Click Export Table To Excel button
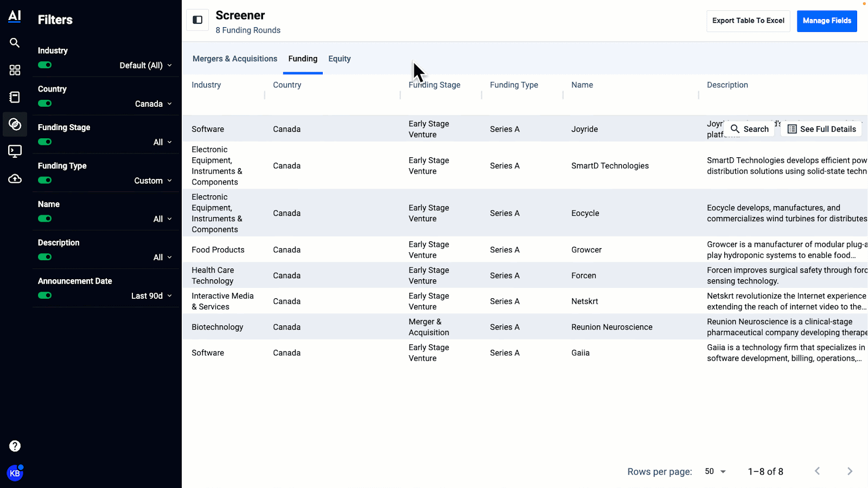Viewport: 868px width, 488px height. [x=748, y=21]
